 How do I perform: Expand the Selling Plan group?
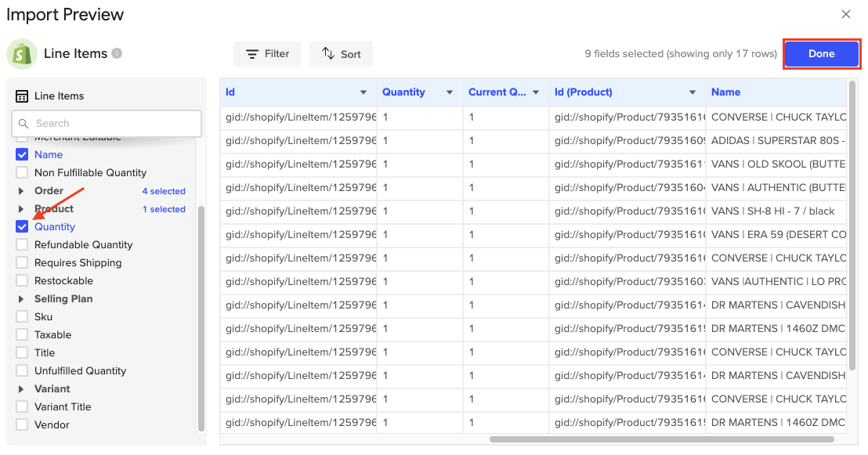point(21,299)
